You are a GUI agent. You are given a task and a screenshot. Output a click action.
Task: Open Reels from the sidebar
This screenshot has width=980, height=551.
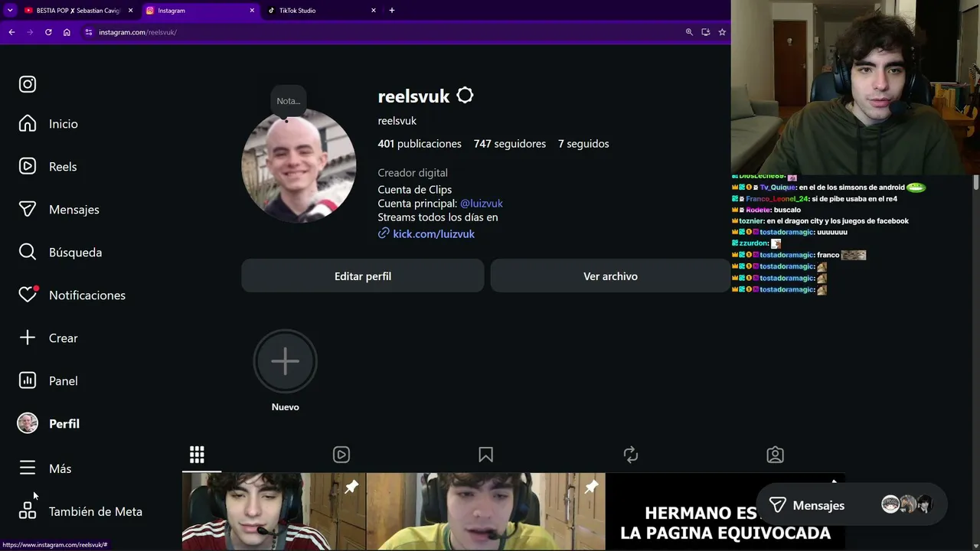48,167
